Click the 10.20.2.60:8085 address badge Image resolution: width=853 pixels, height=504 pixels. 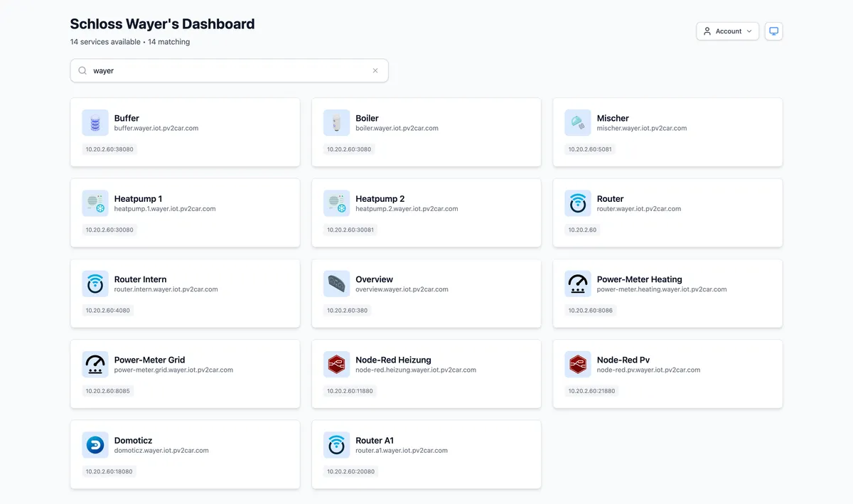(108, 390)
